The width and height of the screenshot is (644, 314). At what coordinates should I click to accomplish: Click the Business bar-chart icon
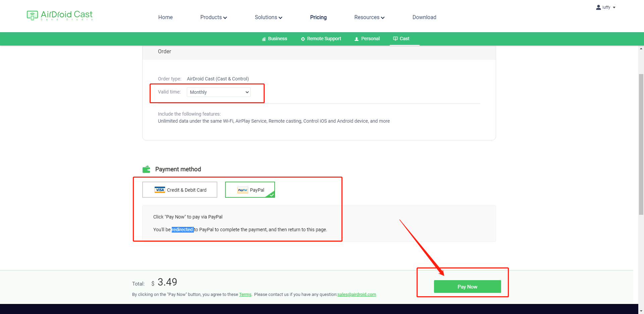click(x=264, y=39)
